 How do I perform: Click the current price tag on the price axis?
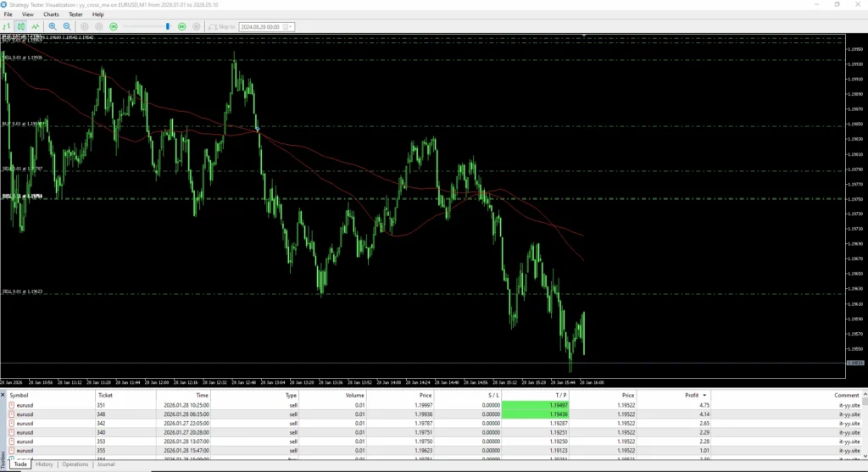854,363
